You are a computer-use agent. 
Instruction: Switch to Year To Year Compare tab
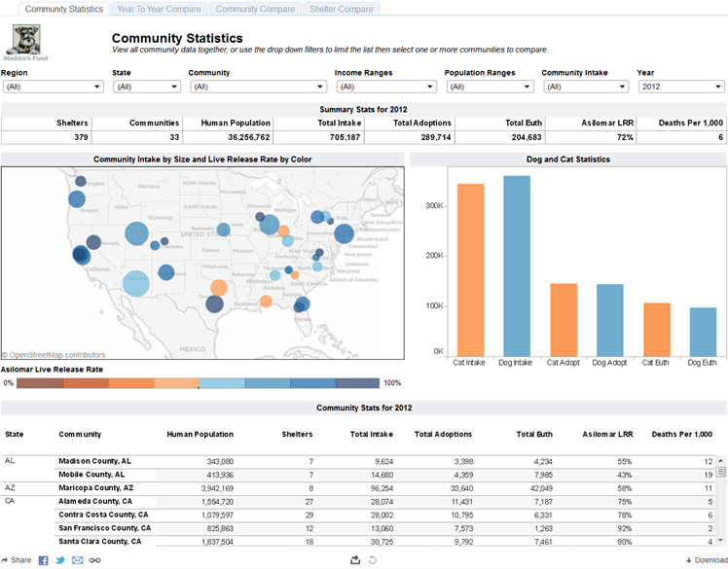160,9
